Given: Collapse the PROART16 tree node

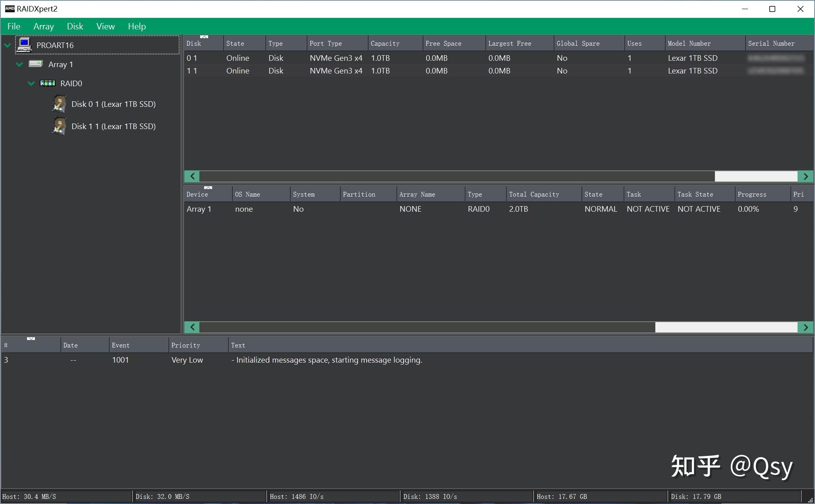Looking at the screenshot, I should (x=7, y=45).
